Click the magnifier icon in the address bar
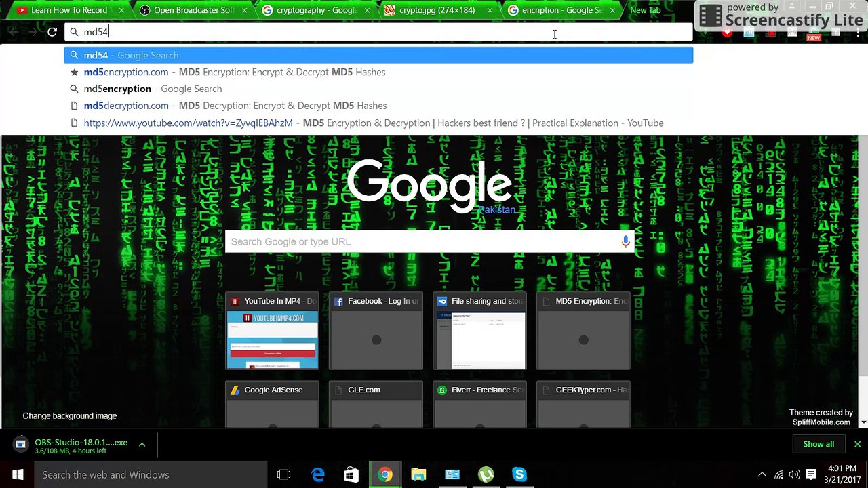This screenshot has height=488, width=868. pyautogui.click(x=74, y=32)
